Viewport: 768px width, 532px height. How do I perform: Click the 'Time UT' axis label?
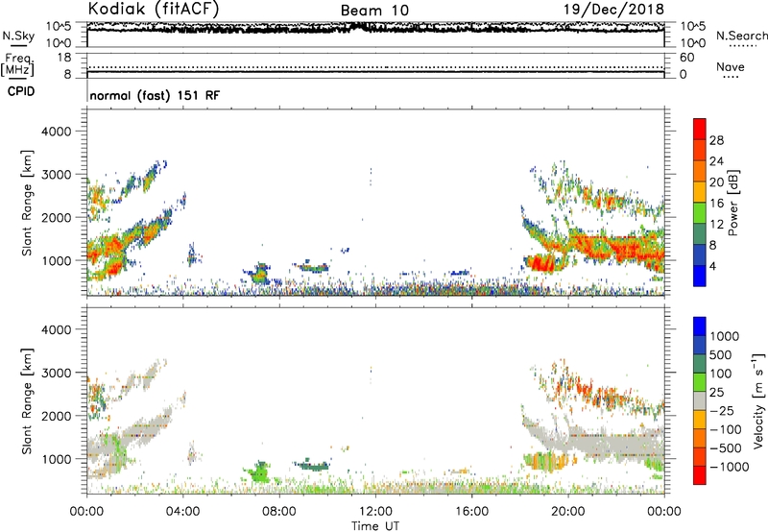tap(375, 526)
